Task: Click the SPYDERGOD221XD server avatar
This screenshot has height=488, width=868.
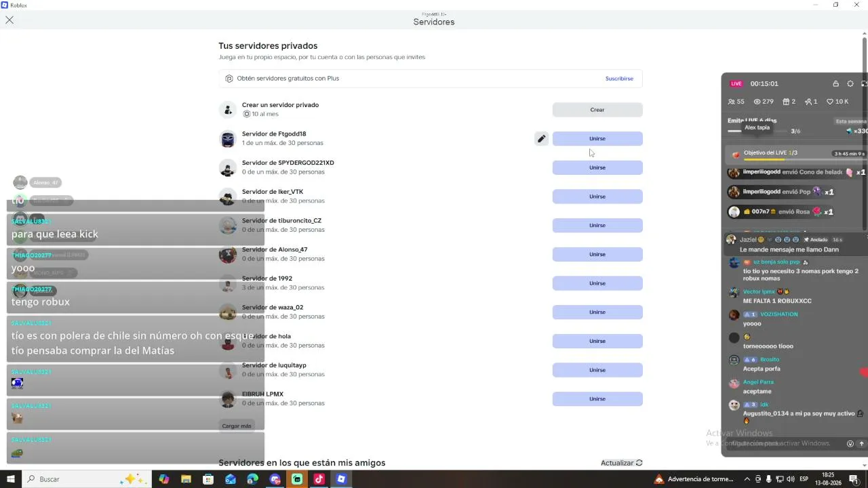Action: click(x=228, y=168)
